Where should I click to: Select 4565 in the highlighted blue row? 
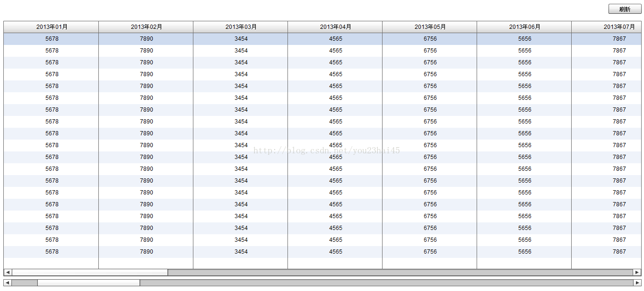coord(336,39)
